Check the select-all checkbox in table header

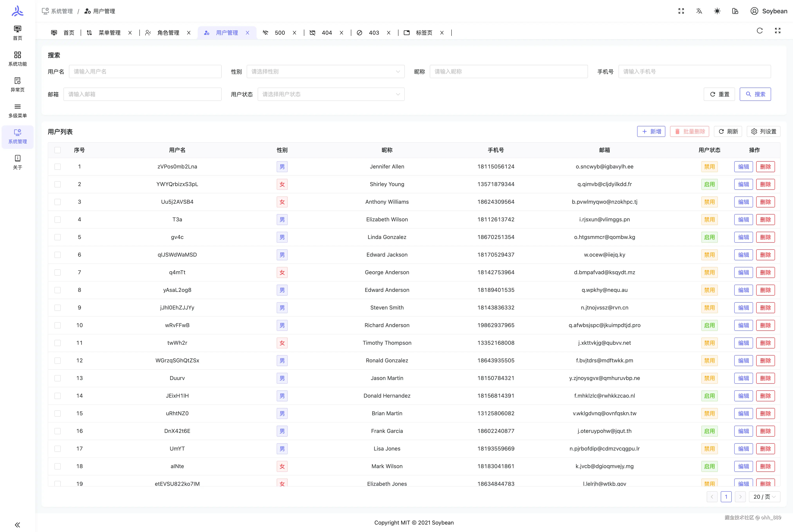(x=58, y=150)
